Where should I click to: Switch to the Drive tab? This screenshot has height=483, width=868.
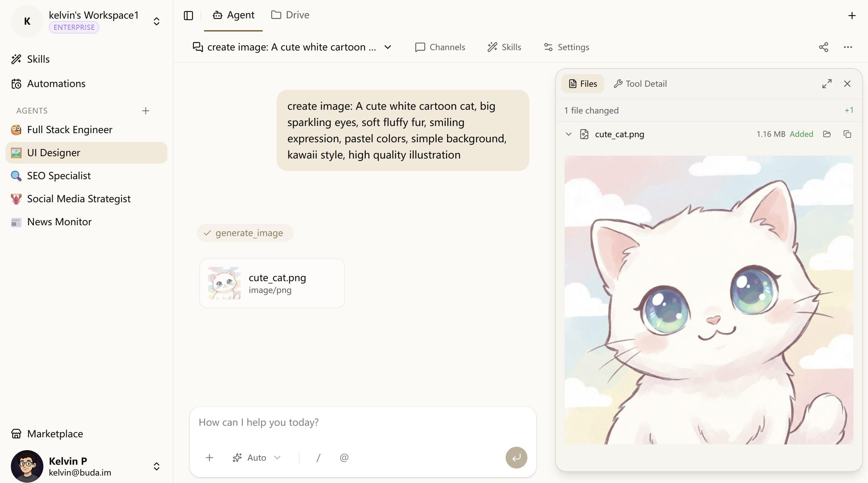click(x=290, y=15)
